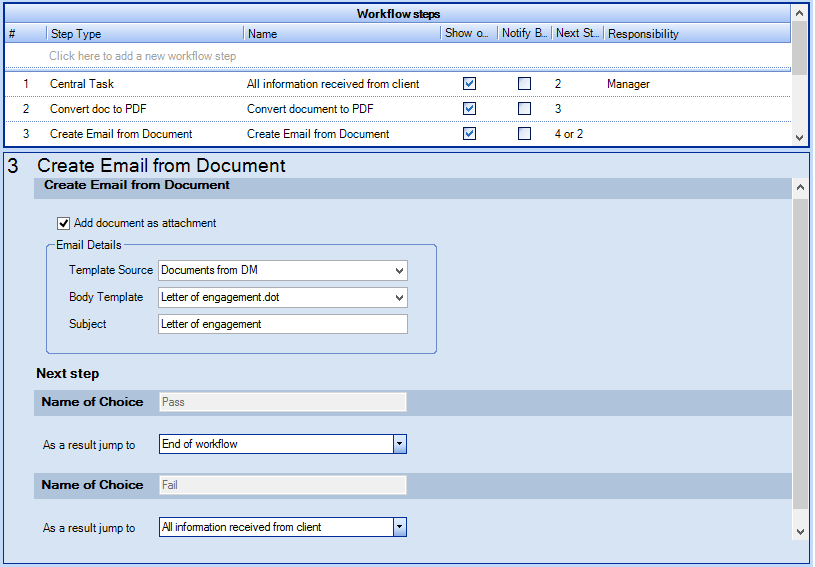Click next step value of Convert doc to PDF row
815x567 pixels.
pos(558,109)
